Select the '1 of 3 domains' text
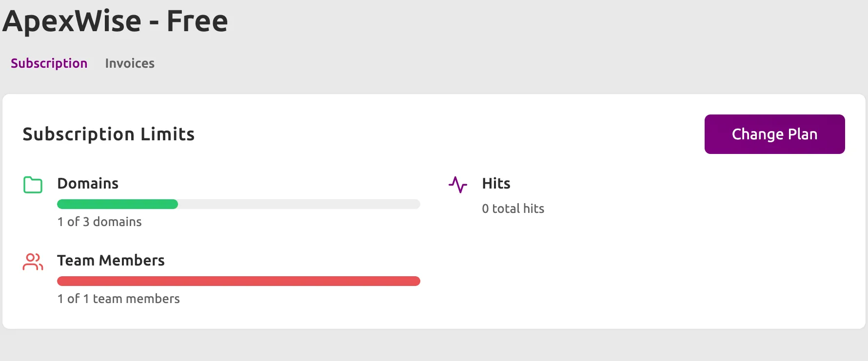 pyautogui.click(x=99, y=222)
